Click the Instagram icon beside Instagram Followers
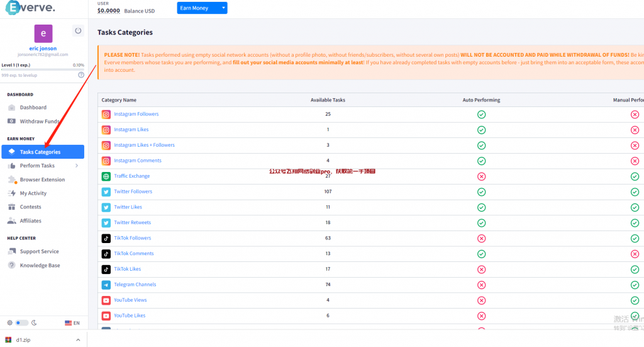This screenshot has width=644, height=347. 106,114
